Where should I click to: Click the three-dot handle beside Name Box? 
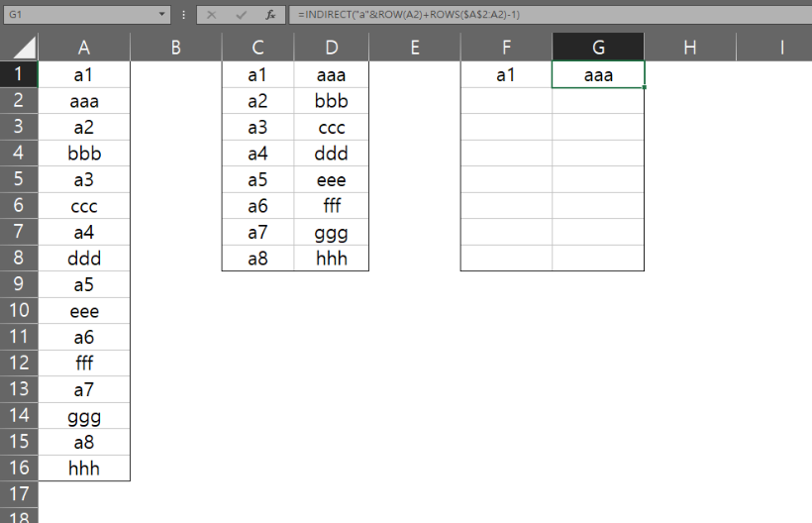184,15
